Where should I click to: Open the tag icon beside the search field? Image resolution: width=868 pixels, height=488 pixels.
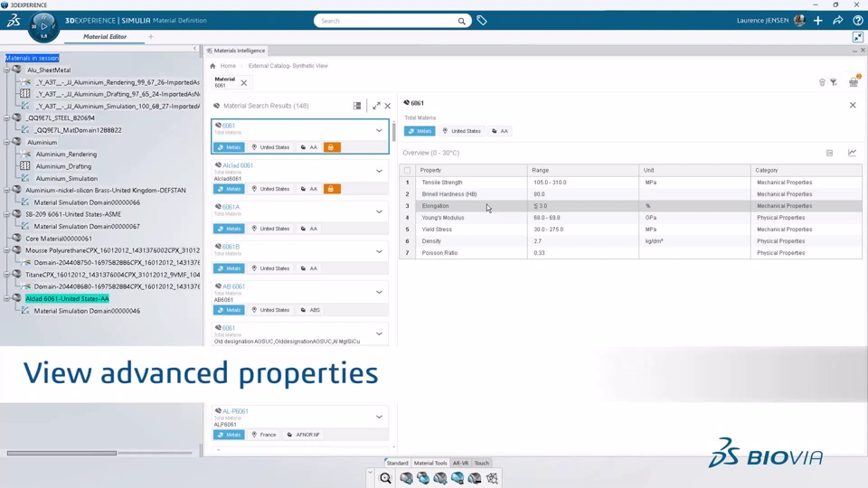coord(482,21)
